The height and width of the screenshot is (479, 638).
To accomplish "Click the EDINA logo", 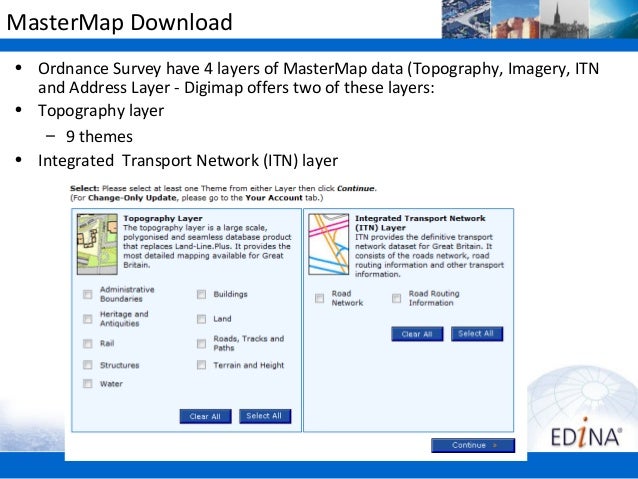I will pyautogui.click(x=586, y=433).
